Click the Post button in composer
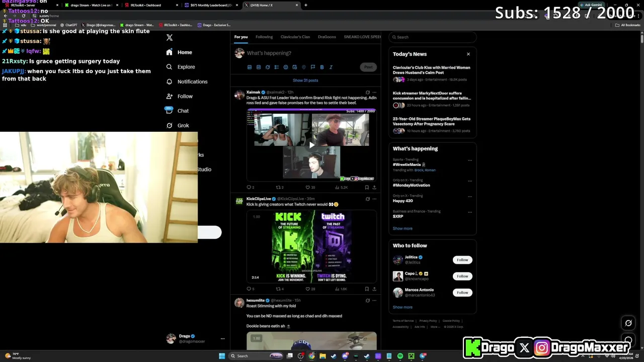 (x=368, y=67)
